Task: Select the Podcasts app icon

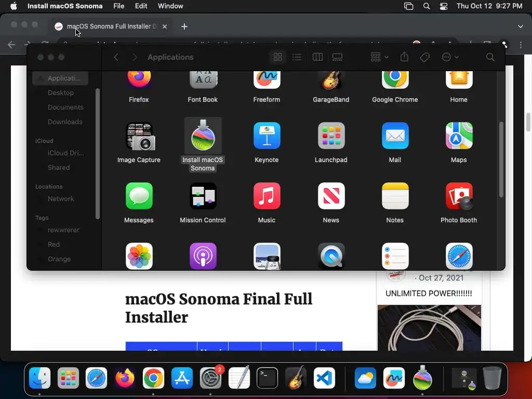Action: pyautogui.click(x=203, y=256)
